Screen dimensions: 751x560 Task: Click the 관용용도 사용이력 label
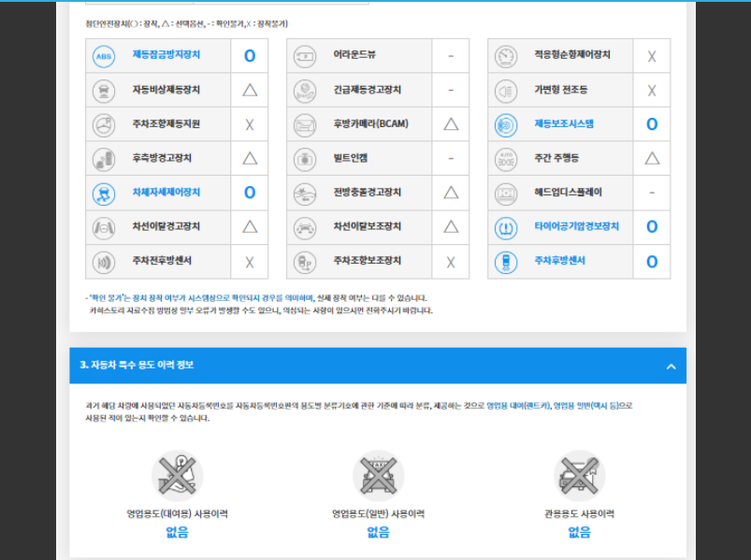pyautogui.click(x=580, y=514)
